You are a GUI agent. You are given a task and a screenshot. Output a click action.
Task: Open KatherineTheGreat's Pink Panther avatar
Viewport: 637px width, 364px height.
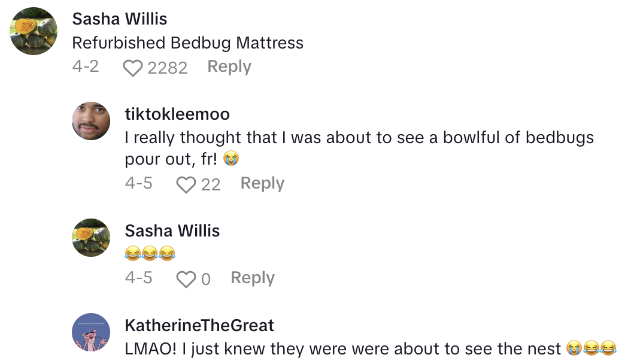(91, 332)
